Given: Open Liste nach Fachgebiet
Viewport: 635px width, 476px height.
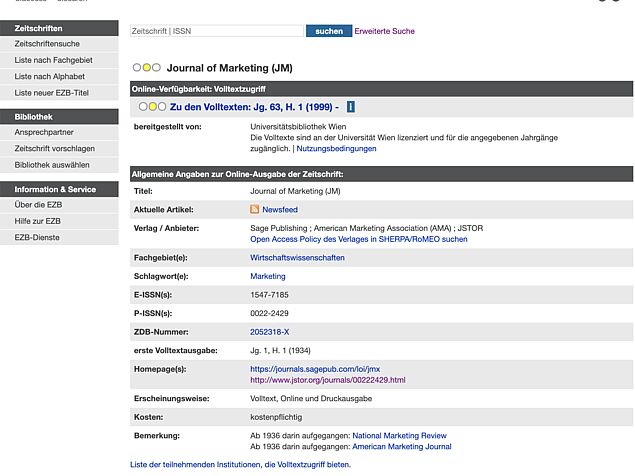Looking at the screenshot, I should coord(59,60).
